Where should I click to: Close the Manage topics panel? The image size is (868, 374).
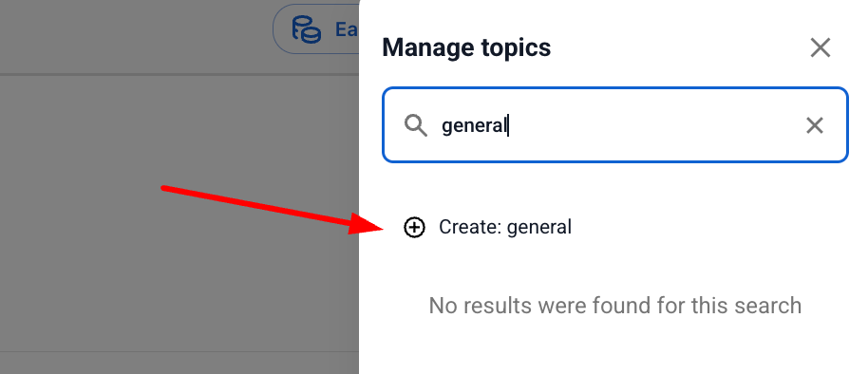820,47
